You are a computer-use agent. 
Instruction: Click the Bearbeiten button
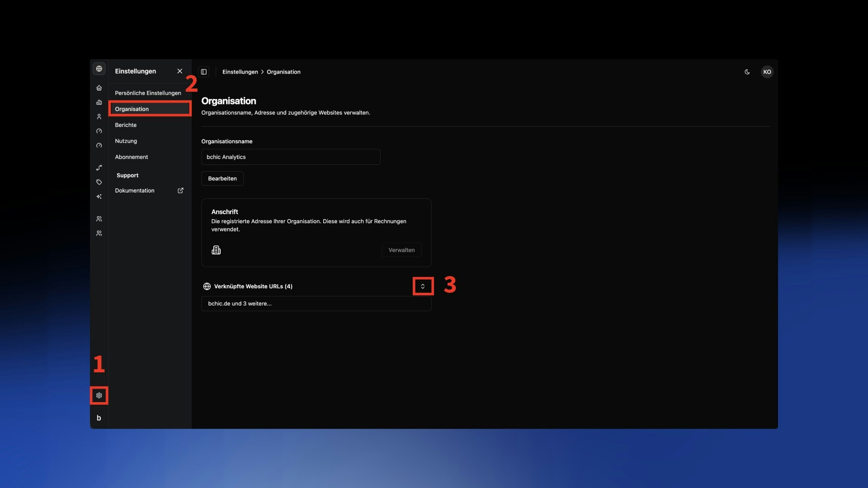coord(222,178)
